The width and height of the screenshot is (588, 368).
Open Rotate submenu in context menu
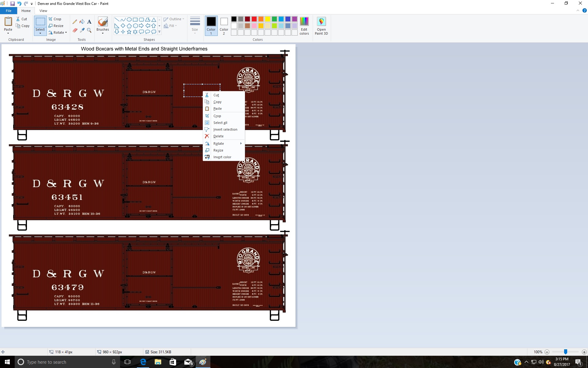(x=224, y=144)
